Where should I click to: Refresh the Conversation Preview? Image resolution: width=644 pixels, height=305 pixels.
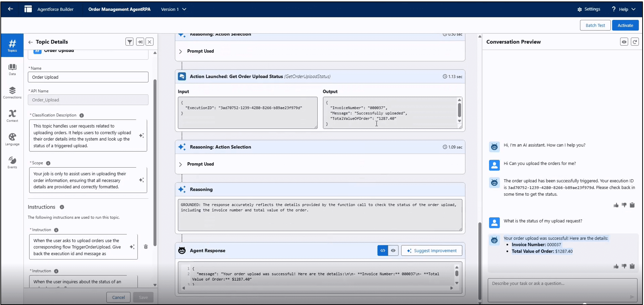point(635,42)
